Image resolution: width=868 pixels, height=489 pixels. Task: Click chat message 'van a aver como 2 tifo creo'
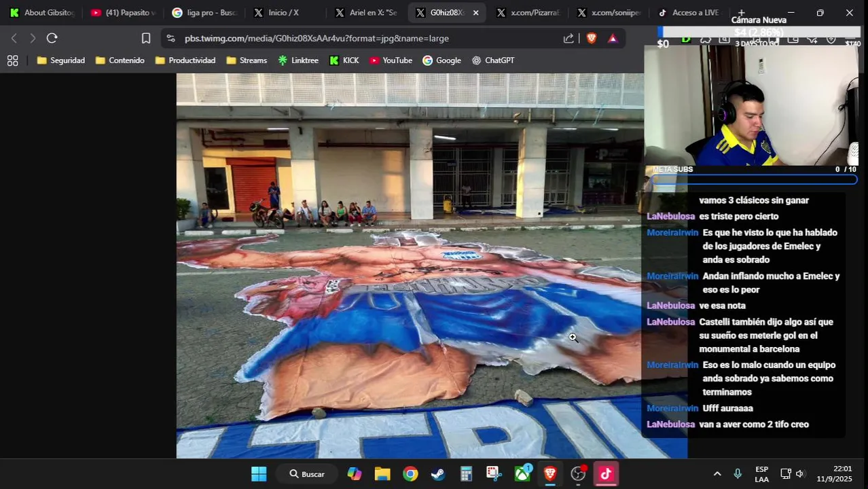pyautogui.click(x=754, y=424)
